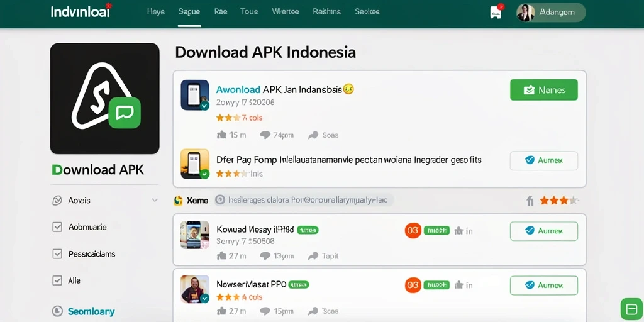Go to the Toue navigation item
Viewport: 644px width, 322px height.
coord(249,12)
